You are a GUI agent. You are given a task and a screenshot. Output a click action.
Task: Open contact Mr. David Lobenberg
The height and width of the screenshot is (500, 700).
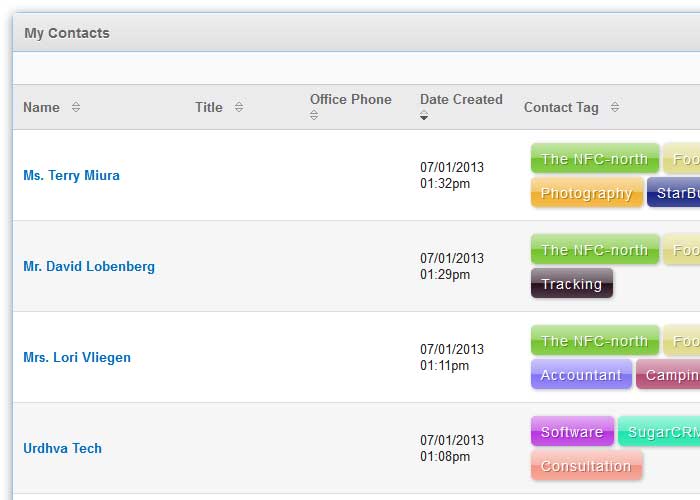click(x=89, y=267)
